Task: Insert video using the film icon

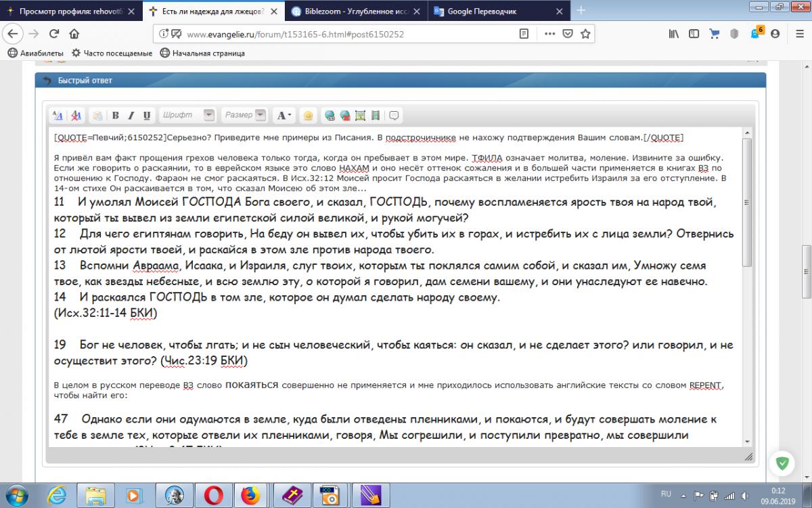Action: tap(376, 115)
